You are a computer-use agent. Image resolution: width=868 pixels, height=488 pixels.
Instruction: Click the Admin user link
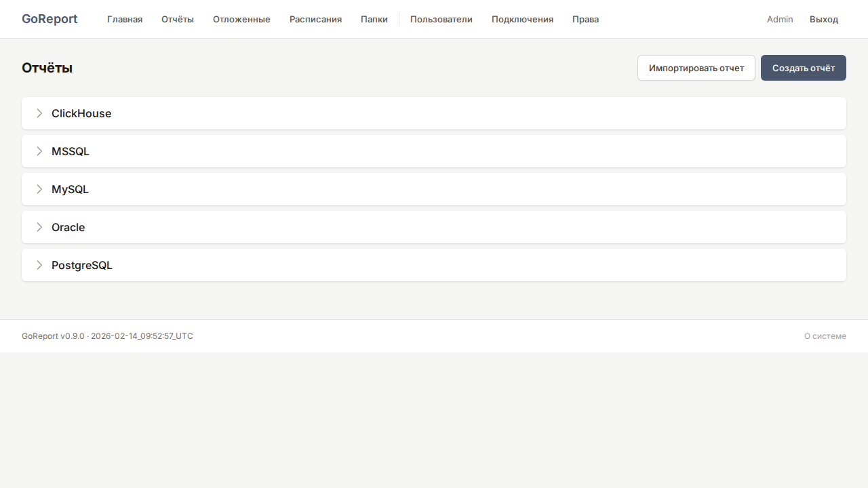[780, 19]
